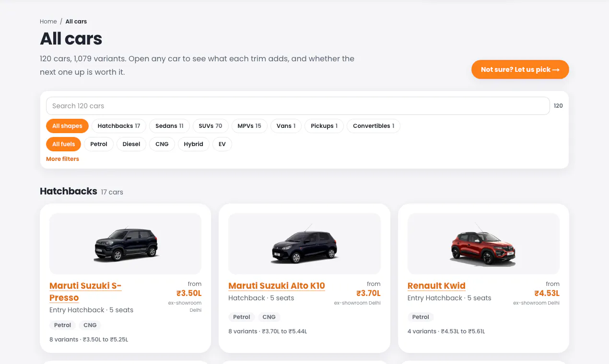Filter cars by Petrol fuel
609x364 pixels.
coord(99,144)
